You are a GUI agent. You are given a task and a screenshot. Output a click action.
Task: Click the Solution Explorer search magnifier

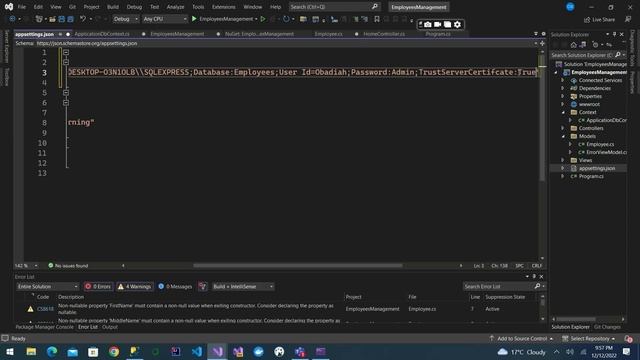coord(618,55)
